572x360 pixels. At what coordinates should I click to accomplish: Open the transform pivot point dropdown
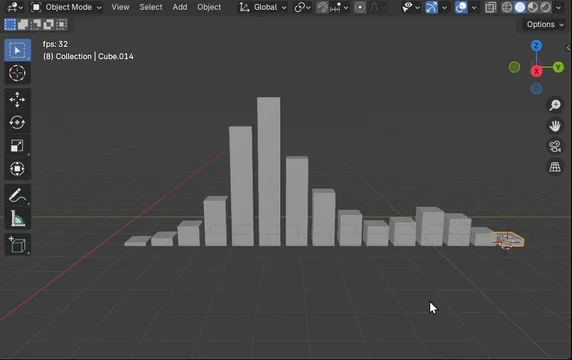[x=302, y=7]
